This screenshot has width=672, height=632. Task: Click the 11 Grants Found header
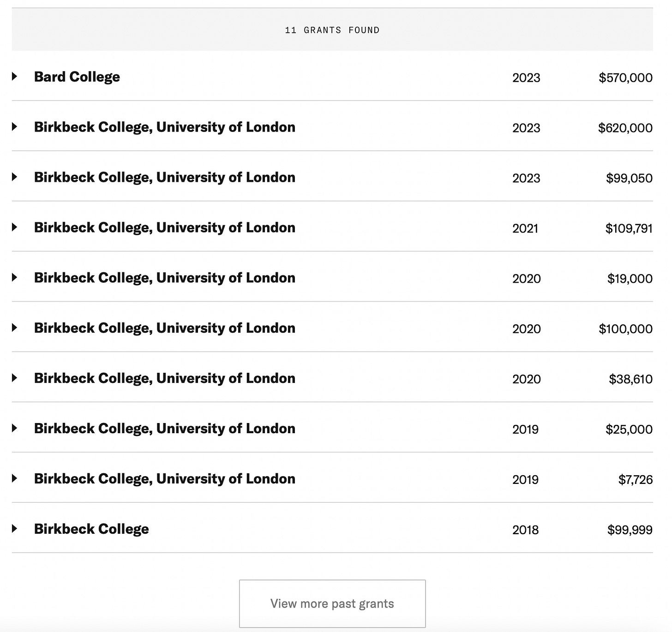click(332, 30)
